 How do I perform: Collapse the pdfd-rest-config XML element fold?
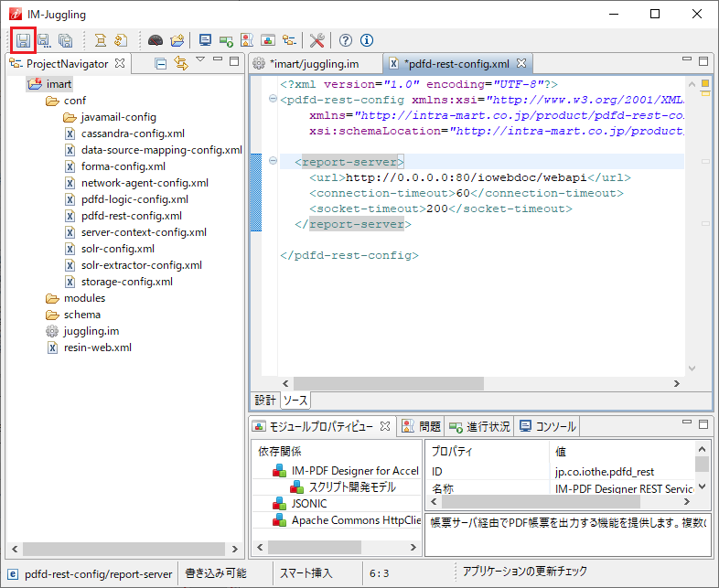pyautogui.click(x=274, y=100)
